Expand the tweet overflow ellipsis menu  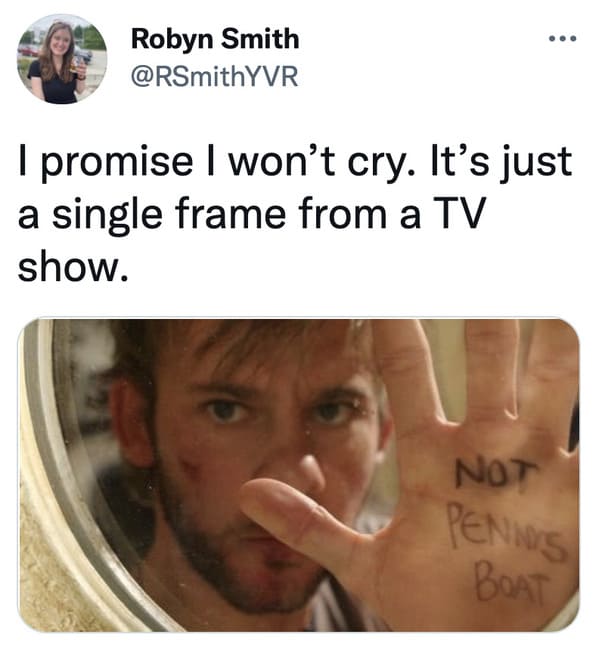coord(562,39)
